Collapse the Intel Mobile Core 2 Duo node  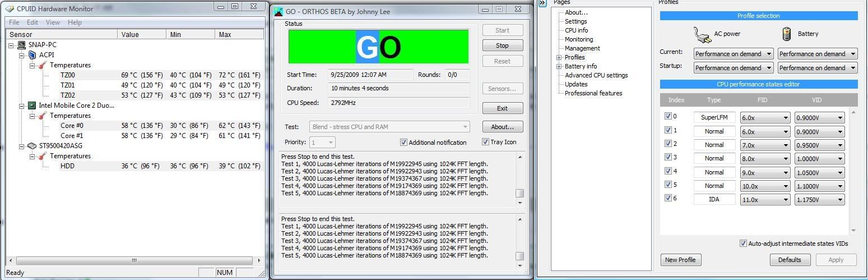click(22, 105)
